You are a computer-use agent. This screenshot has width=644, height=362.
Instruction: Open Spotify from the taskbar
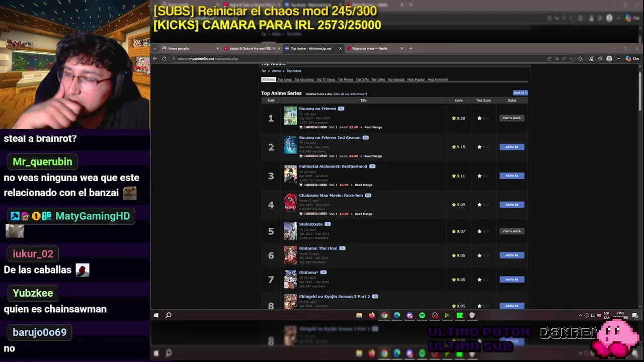click(x=422, y=315)
